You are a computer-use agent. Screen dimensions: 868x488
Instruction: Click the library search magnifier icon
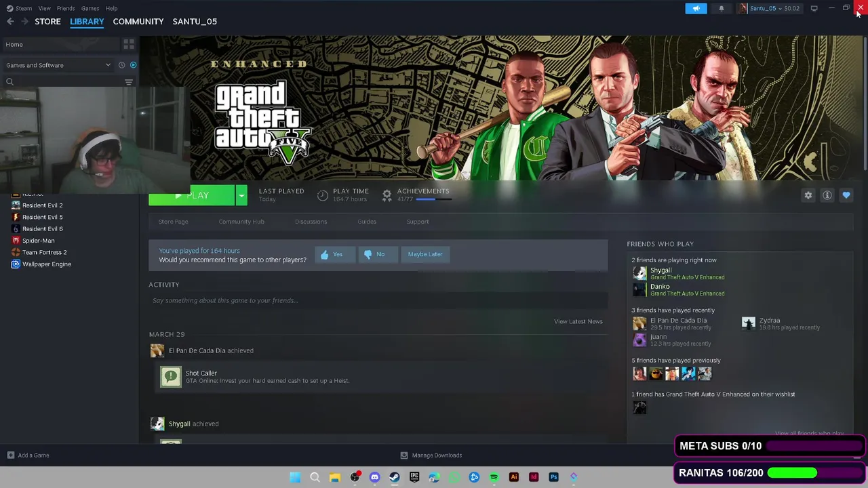(x=9, y=82)
